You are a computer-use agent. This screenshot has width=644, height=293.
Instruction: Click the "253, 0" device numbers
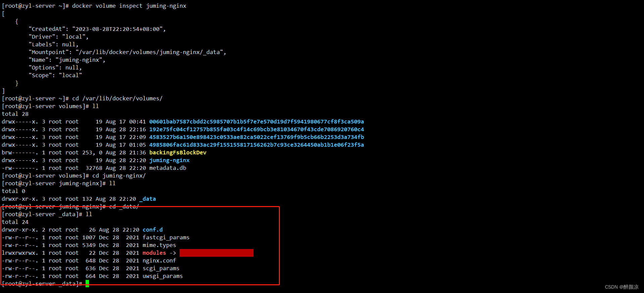(92, 152)
